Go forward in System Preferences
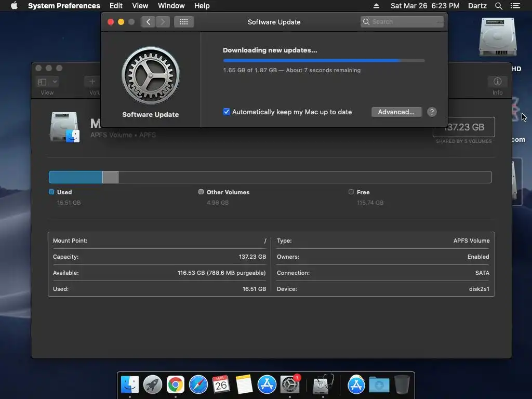The image size is (532, 399). (163, 22)
